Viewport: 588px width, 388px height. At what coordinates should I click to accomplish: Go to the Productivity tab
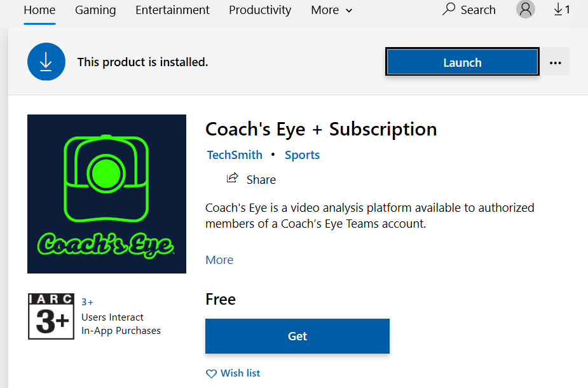260,10
